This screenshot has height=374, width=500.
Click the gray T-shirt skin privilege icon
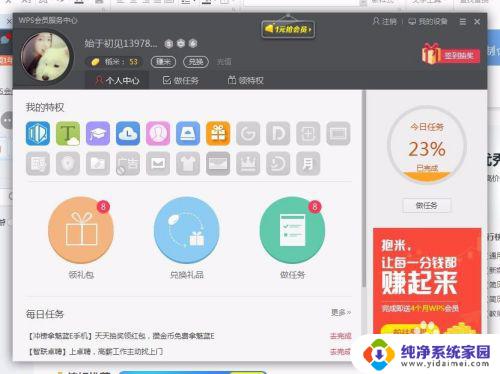coord(188,163)
